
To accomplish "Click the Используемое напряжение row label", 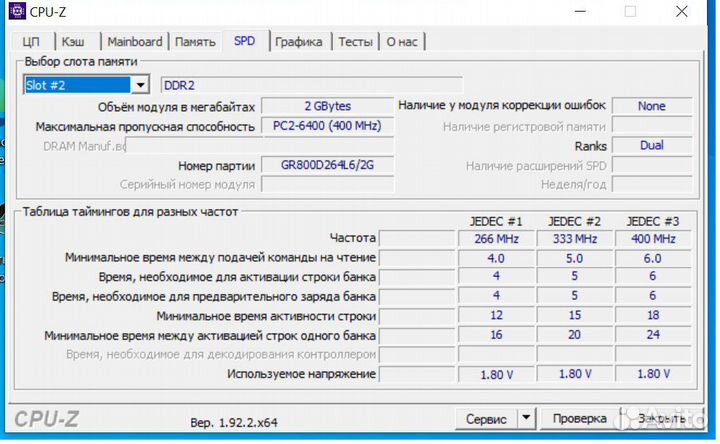I will 301,374.
